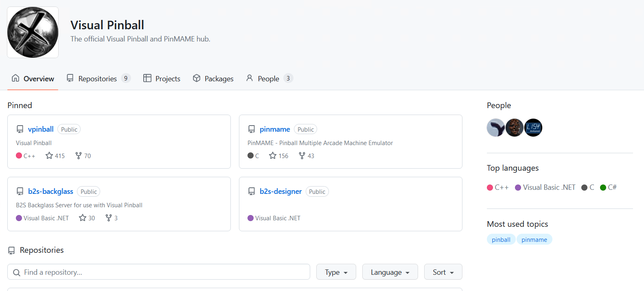Open the third member avatar with LISY logo
This screenshot has width=644, height=291.
click(x=533, y=128)
